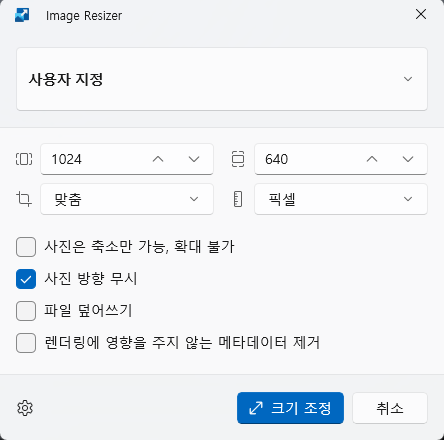The image size is (444, 440).
Task: Uncheck '사진 방향 무시' checkbox
Action: [26, 279]
